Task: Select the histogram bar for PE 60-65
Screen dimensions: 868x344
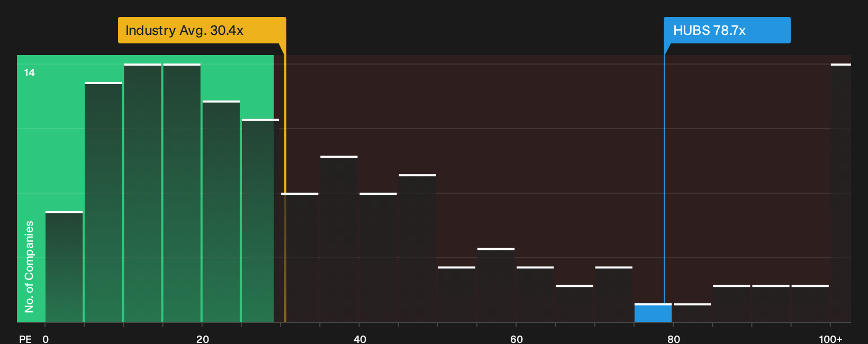Action: point(535,294)
